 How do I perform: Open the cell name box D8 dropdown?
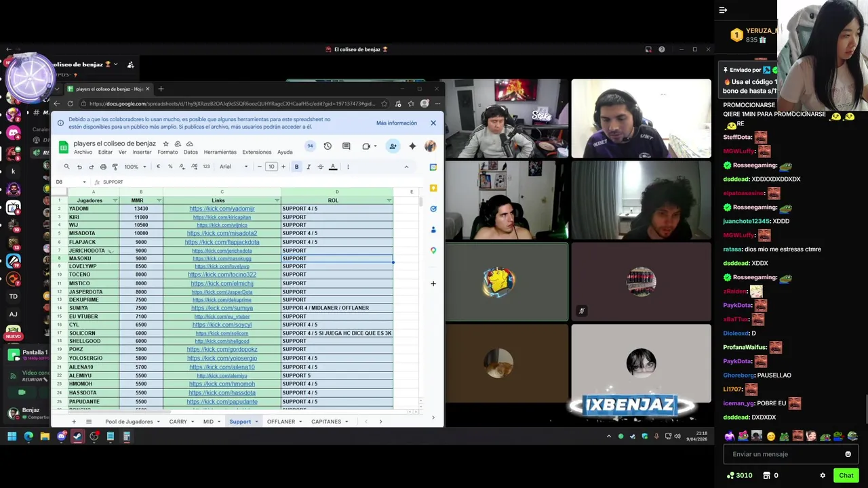click(x=84, y=182)
